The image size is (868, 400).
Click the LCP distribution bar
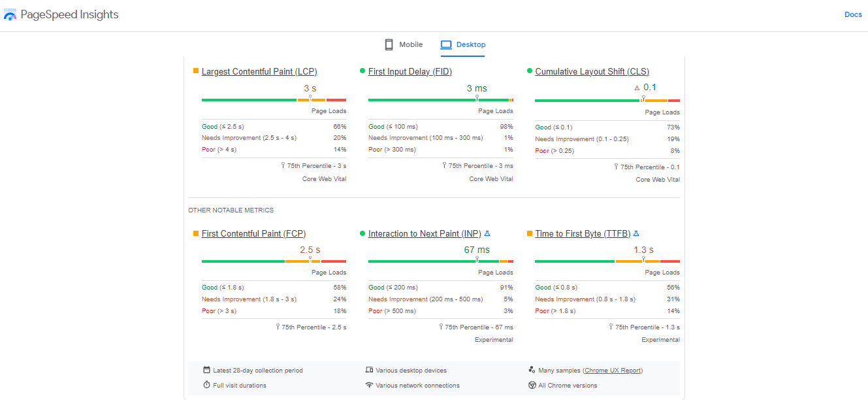coord(274,100)
